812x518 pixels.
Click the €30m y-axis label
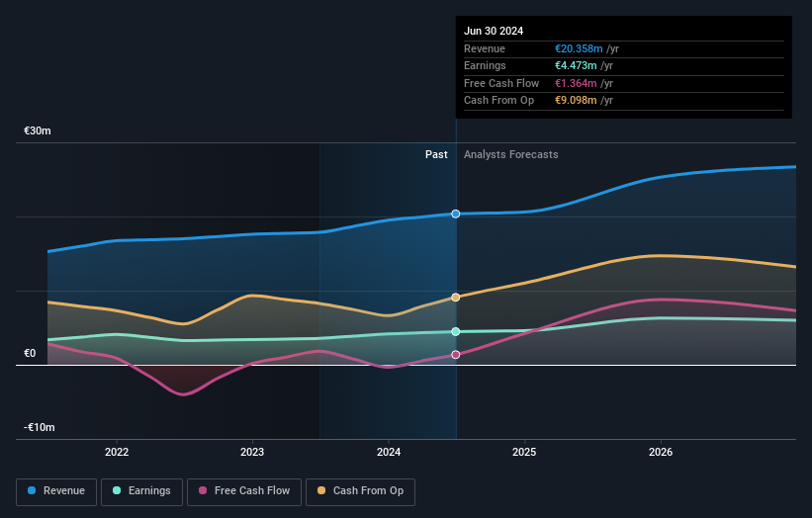pos(38,130)
